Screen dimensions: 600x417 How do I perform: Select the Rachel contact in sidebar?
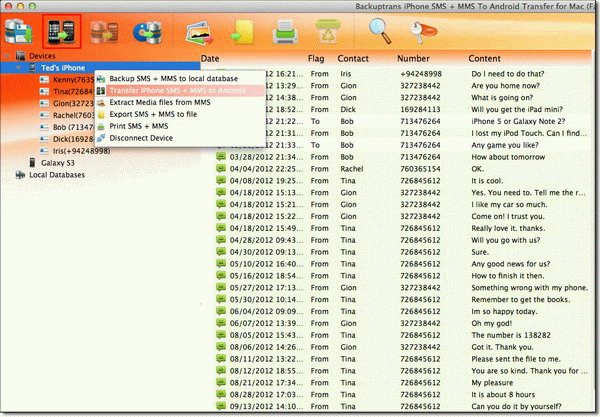click(x=73, y=116)
